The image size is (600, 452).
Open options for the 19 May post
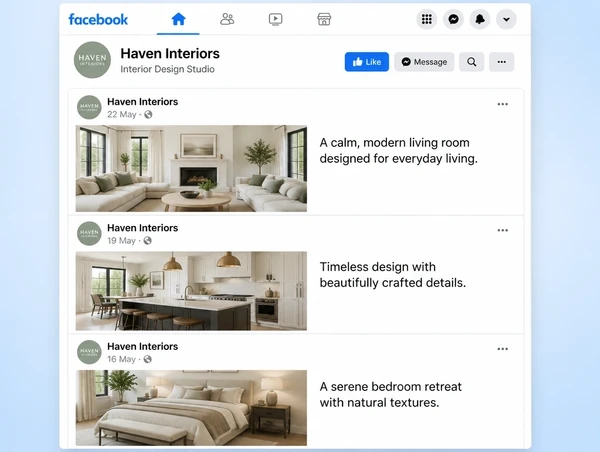pyautogui.click(x=502, y=230)
